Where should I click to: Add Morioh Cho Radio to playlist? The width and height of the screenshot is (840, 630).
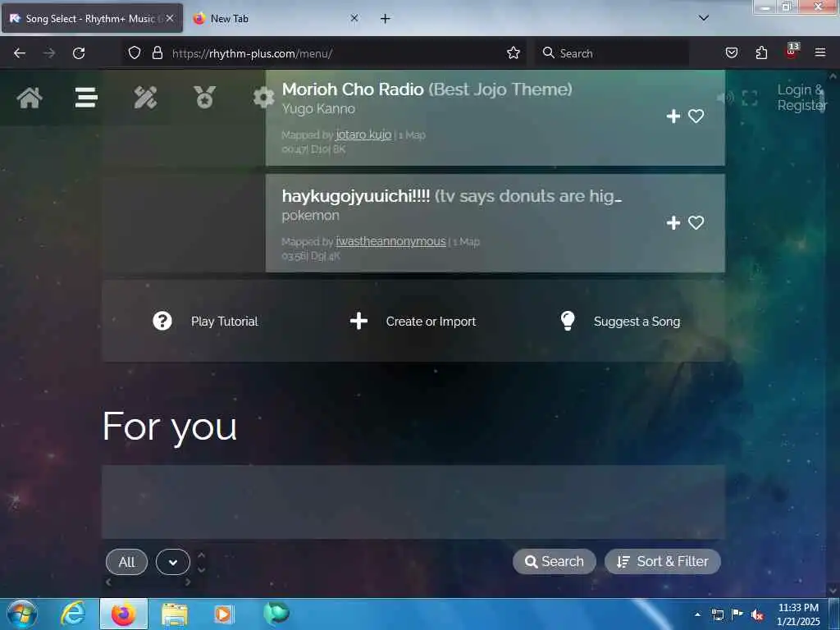pos(673,116)
